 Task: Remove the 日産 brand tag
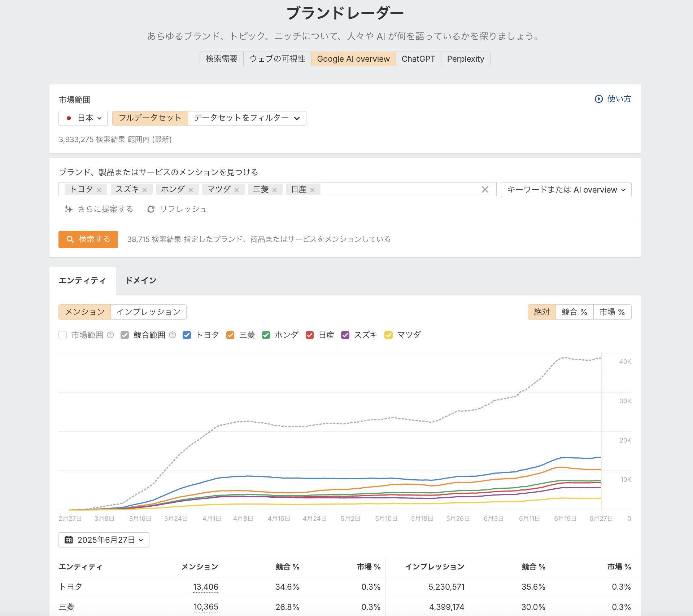[312, 190]
